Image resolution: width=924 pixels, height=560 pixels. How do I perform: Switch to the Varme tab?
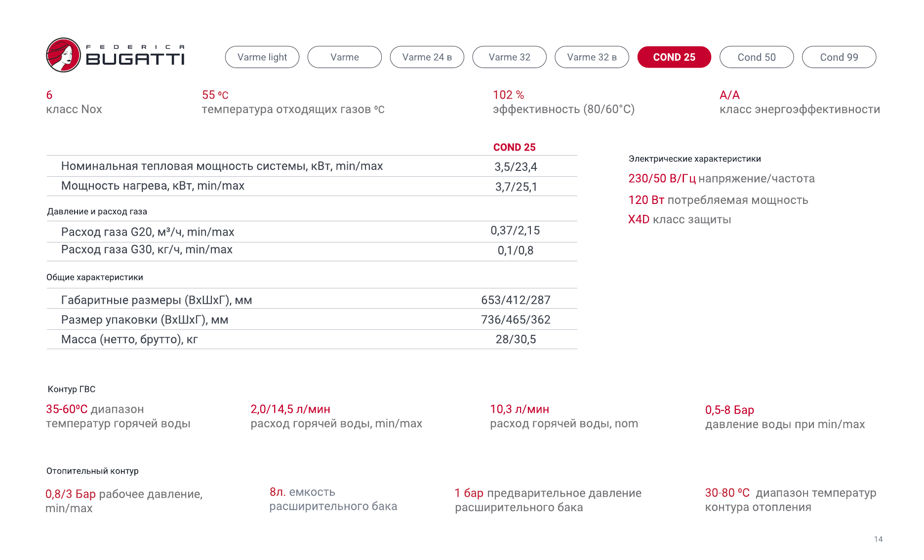pyautogui.click(x=344, y=57)
